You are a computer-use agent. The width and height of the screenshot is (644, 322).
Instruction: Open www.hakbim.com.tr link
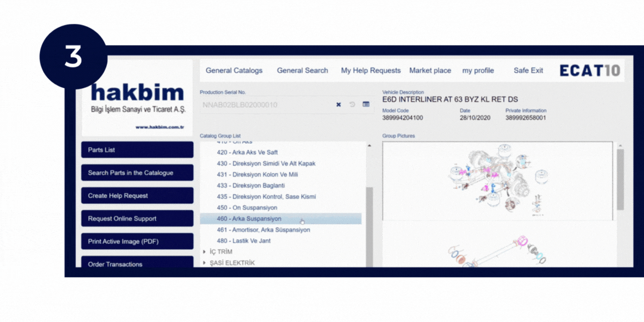pyautogui.click(x=160, y=128)
